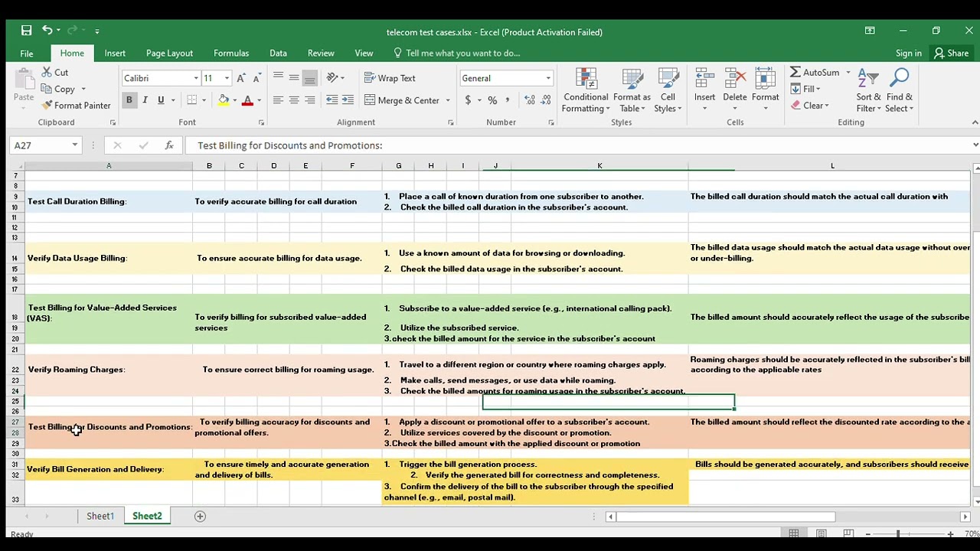
Task: Apply accounting number format
Action: pos(468,100)
